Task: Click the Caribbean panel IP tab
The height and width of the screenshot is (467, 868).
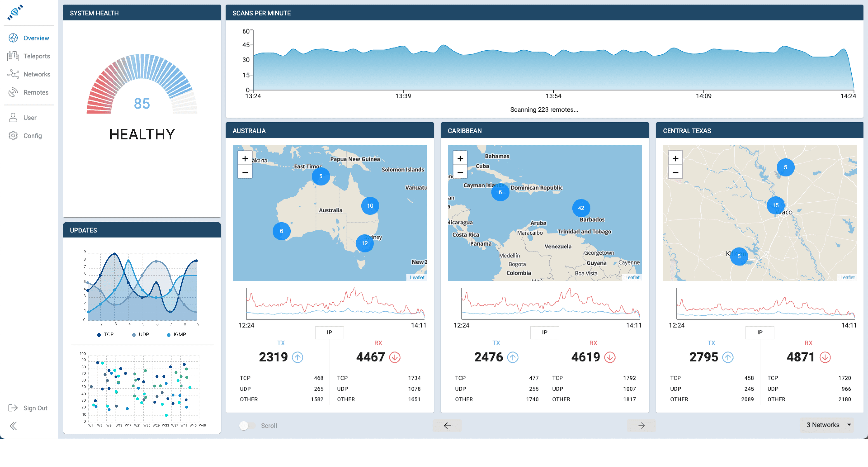Action: [x=544, y=332]
